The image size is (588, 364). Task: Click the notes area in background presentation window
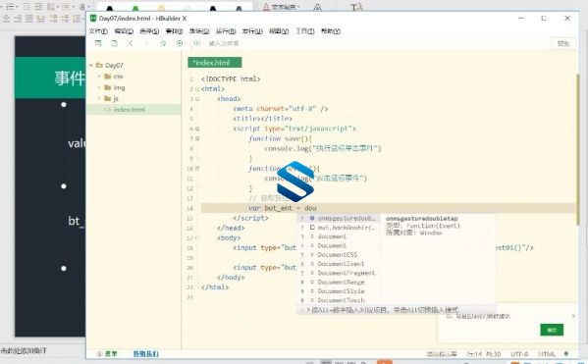click(24, 351)
